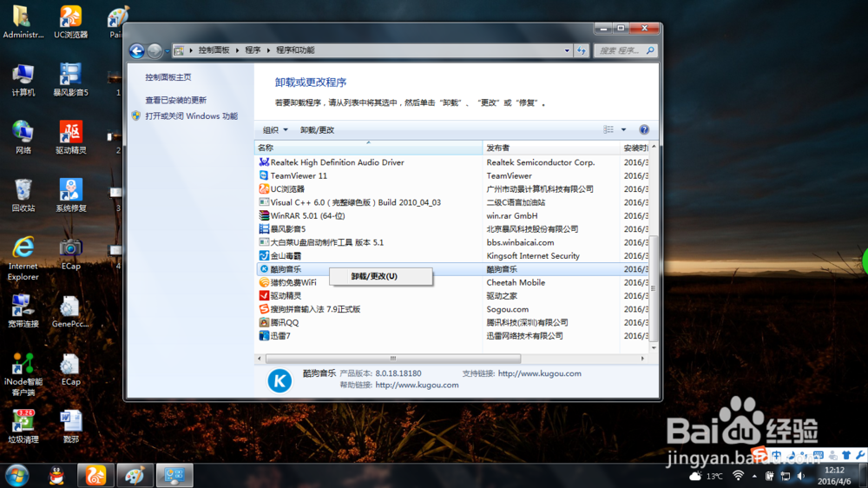Click the 系统修复 desktop shortcut

[71, 195]
